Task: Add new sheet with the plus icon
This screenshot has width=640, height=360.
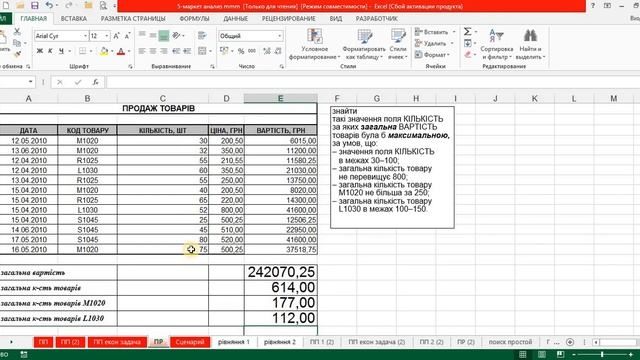Action: pyautogui.click(x=570, y=342)
